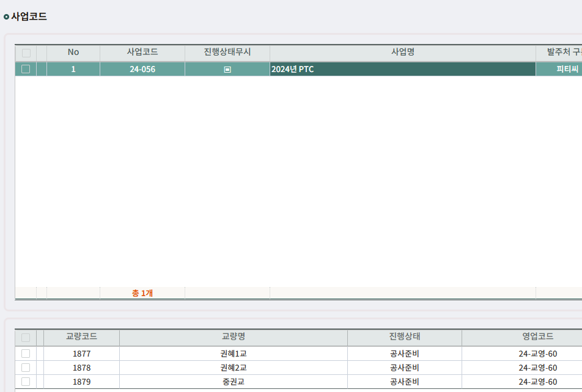The width and height of the screenshot is (582, 392).
Task: Tick the select-all checkbox in 사업코드 header
Action: tap(26, 53)
